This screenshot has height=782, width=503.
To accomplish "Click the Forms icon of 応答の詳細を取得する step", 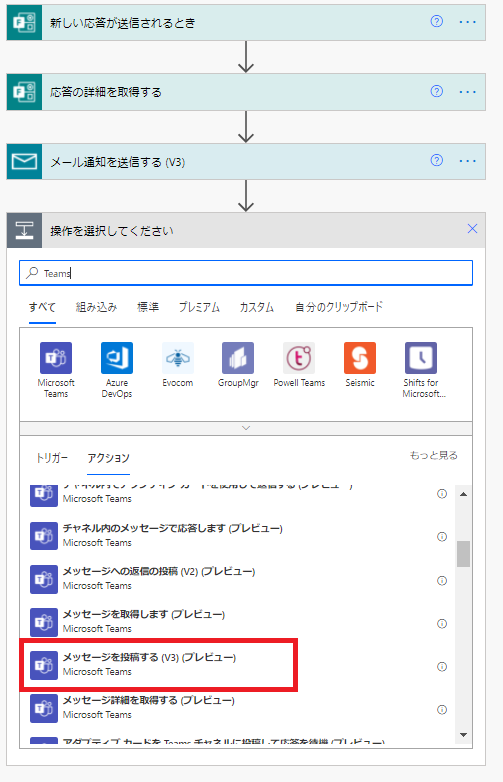I will (x=24, y=92).
